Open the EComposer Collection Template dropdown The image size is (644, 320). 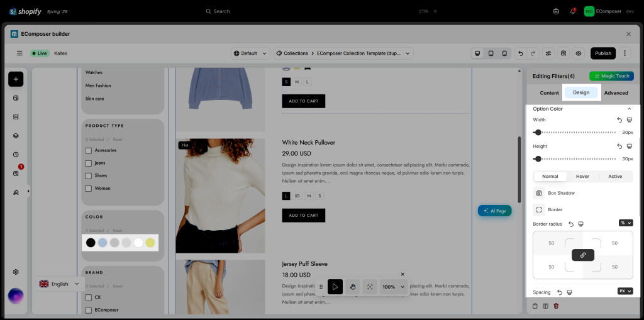coord(343,53)
